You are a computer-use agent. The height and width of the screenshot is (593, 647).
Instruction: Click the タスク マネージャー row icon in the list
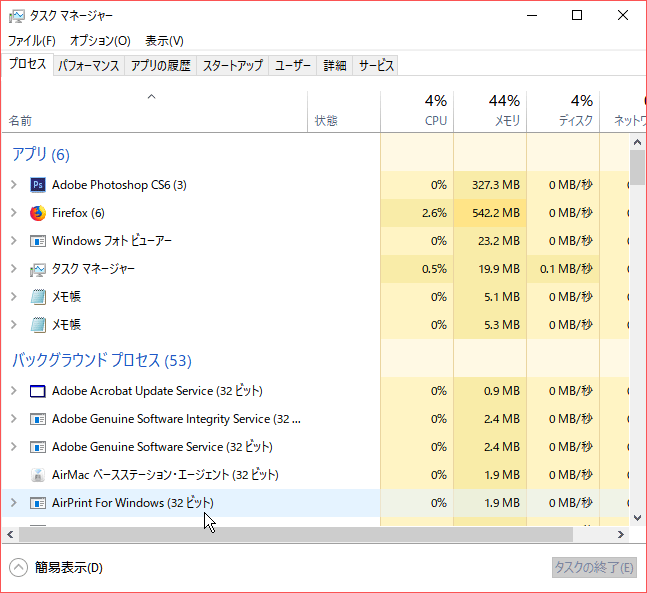coord(38,269)
